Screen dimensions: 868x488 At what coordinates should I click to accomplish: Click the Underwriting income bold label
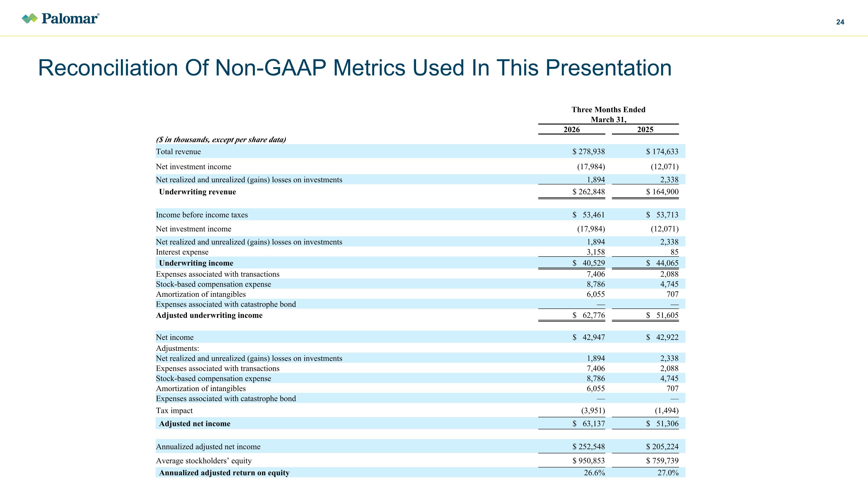[x=196, y=263]
